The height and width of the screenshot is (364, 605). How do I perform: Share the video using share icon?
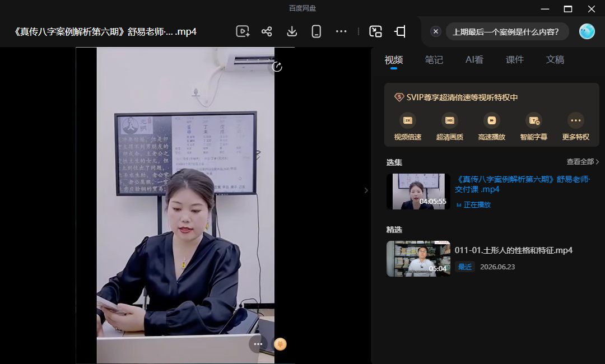coord(267,31)
